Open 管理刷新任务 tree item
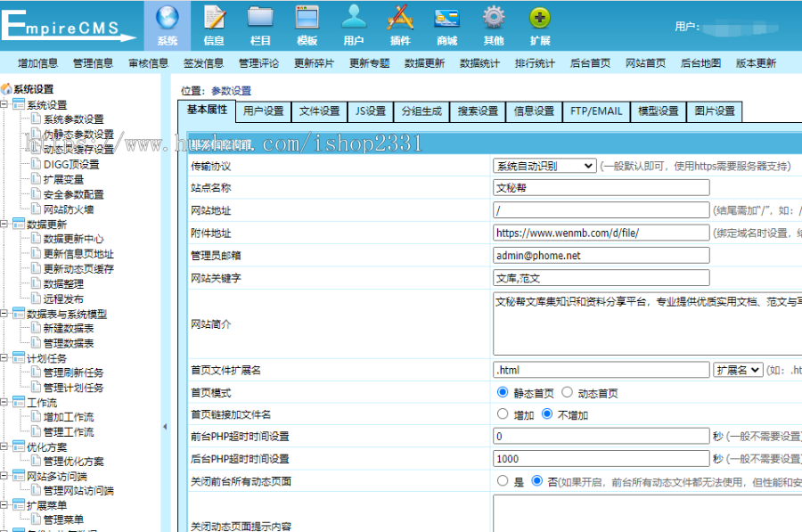 (x=73, y=372)
